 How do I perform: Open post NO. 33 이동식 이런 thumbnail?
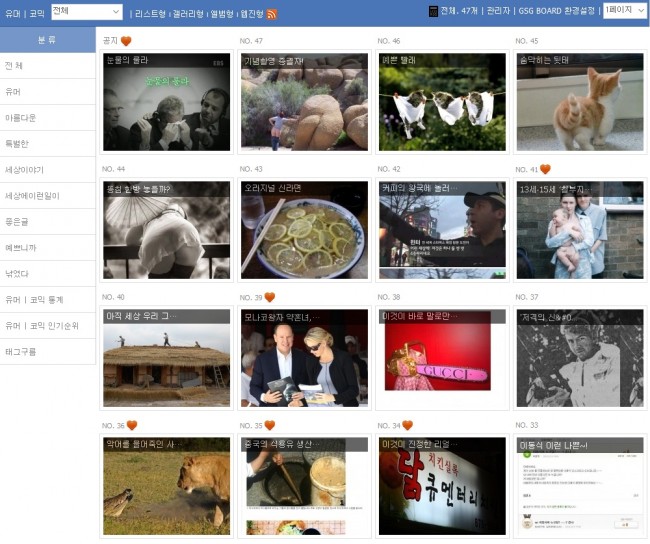click(x=580, y=486)
